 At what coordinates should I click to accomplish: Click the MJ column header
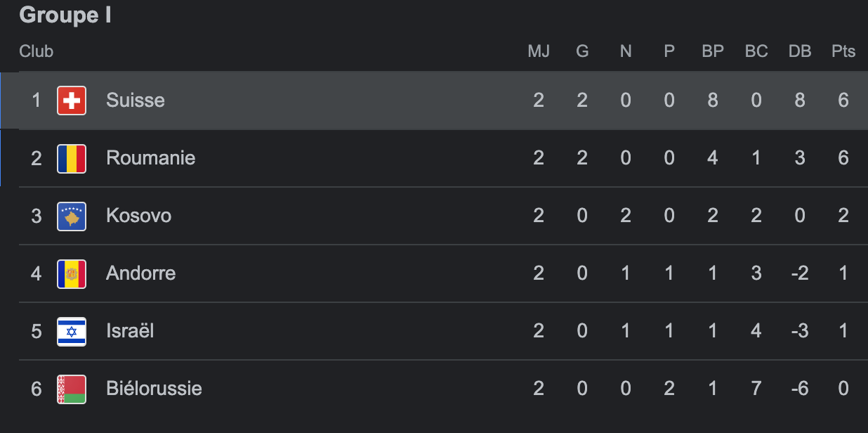539,51
